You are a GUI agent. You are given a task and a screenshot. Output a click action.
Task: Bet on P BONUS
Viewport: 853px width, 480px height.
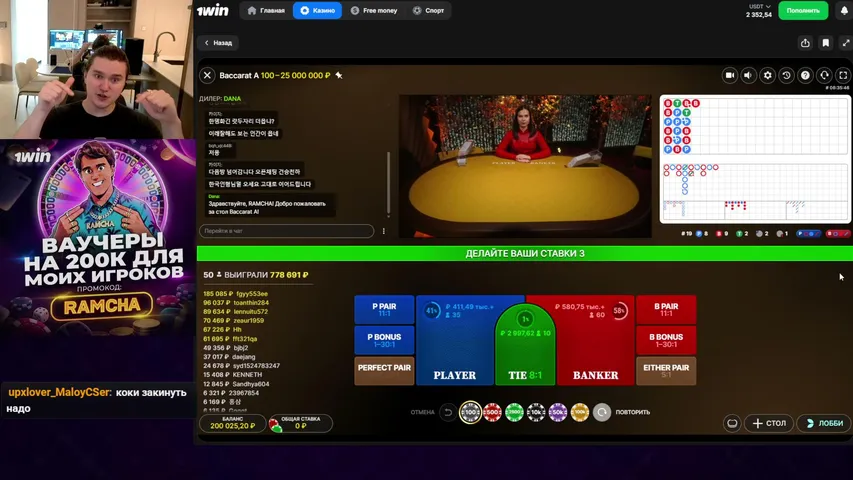click(384, 340)
